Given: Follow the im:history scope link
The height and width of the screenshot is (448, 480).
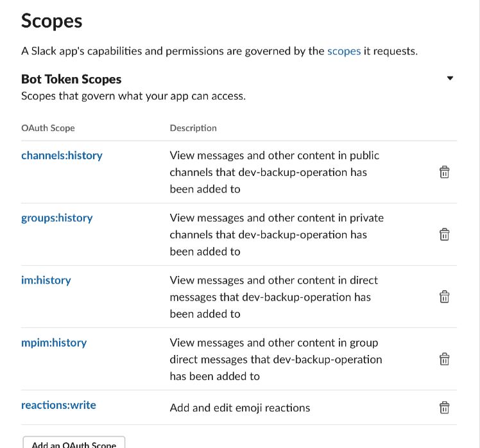Looking at the screenshot, I should click(46, 280).
